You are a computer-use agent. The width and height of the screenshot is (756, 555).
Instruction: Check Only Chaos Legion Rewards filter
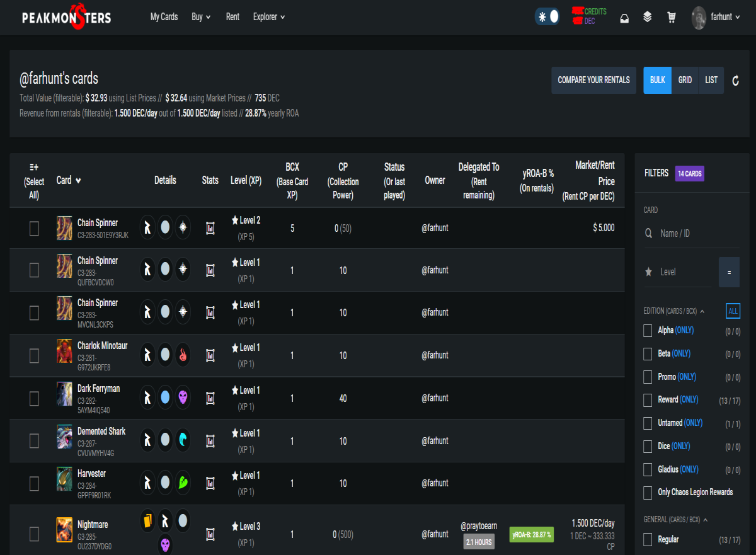click(x=648, y=493)
